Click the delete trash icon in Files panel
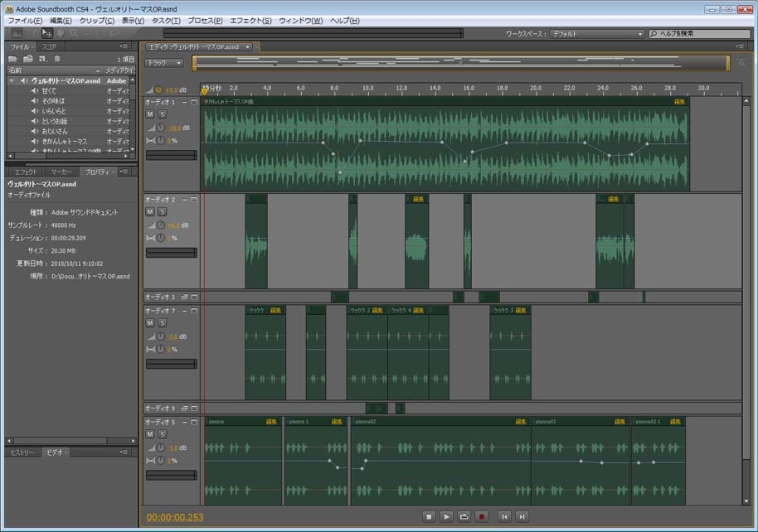758x532 pixels. tap(57, 59)
